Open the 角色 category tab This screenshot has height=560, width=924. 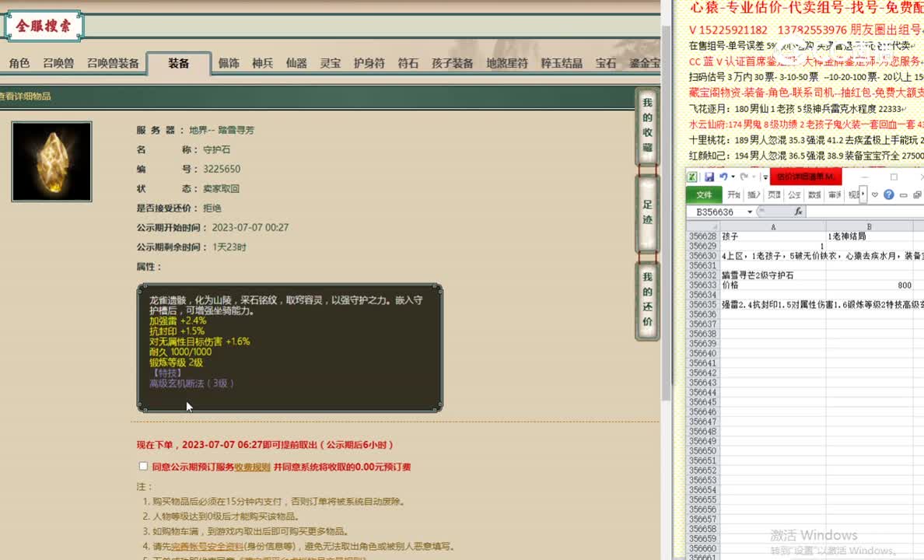19,63
